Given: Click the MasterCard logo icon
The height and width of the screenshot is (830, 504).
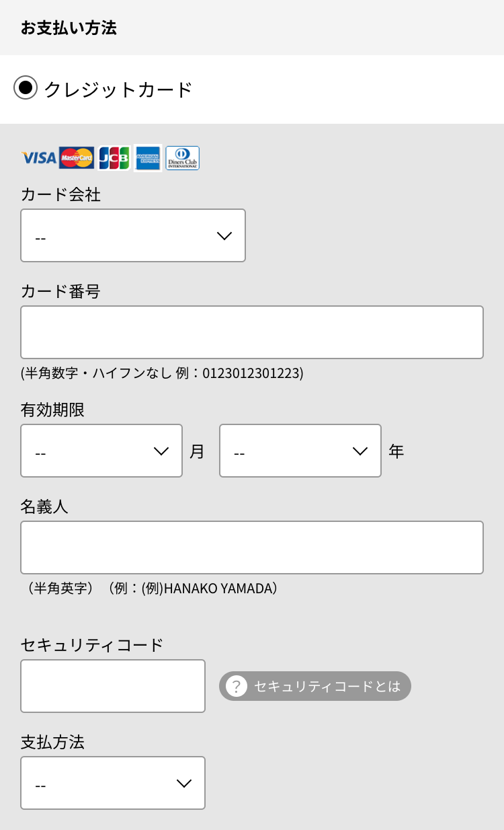Looking at the screenshot, I should [x=77, y=158].
